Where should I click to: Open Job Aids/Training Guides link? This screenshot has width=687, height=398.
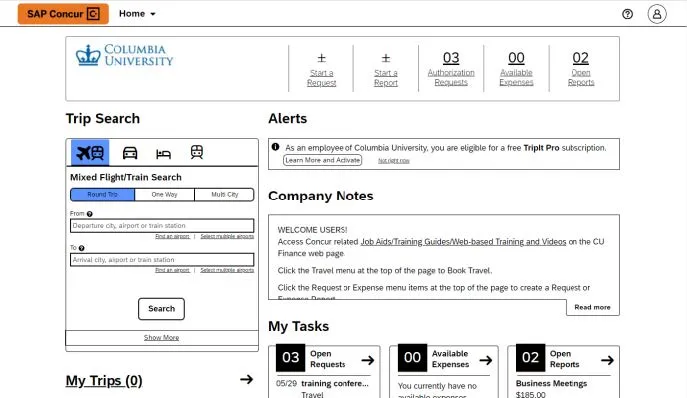(463, 242)
